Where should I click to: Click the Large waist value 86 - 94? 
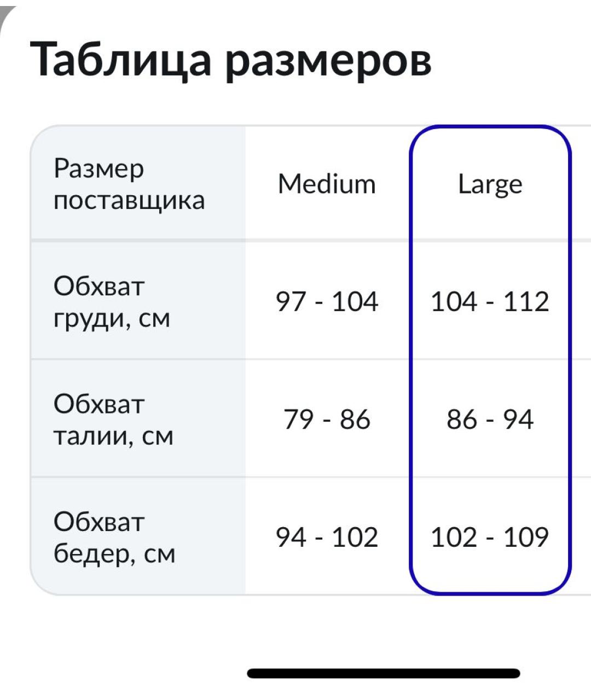(490, 420)
